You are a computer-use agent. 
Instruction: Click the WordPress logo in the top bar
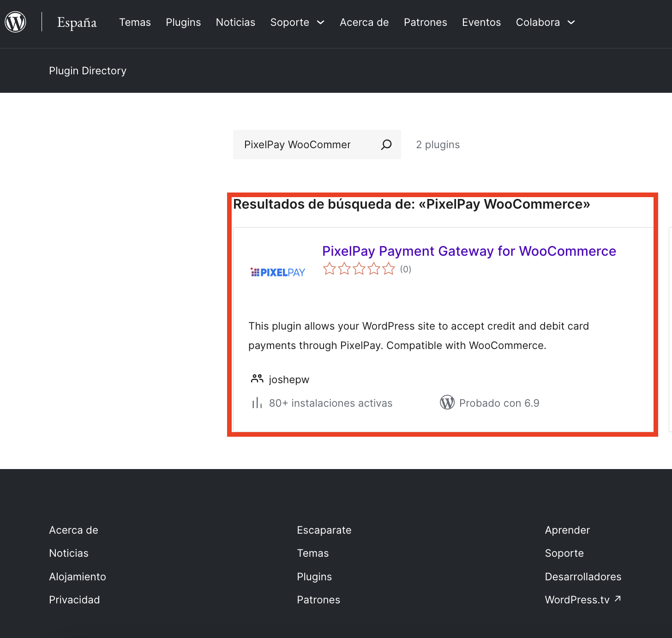[15, 22]
